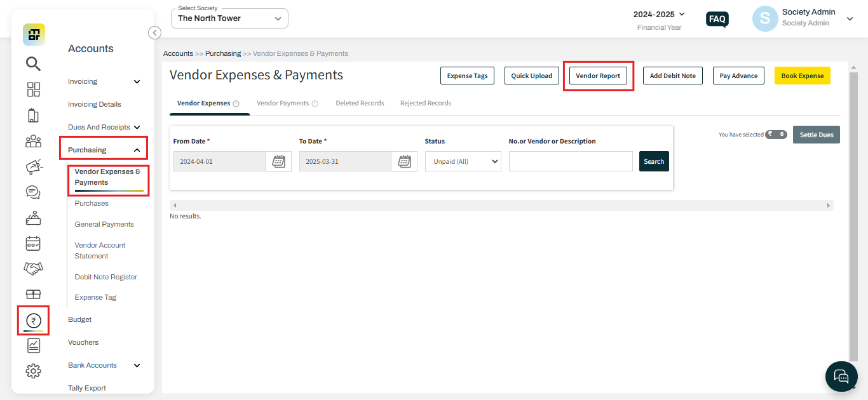Screen dimensions: 868x400
Task: Open the From Date calendar picker
Action: coord(278,161)
